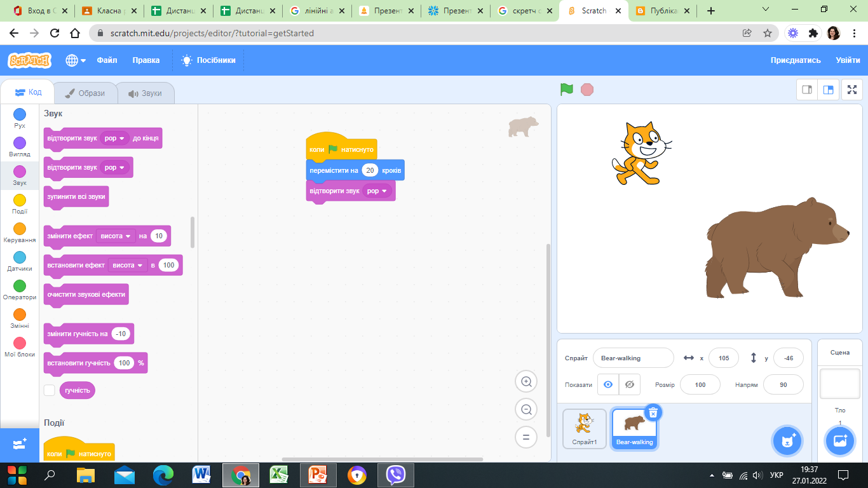Open висота dropdown in 'змінити ефект' block
Image resolution: width=868 pixels, height=488 pixels.
click(116, 236)
